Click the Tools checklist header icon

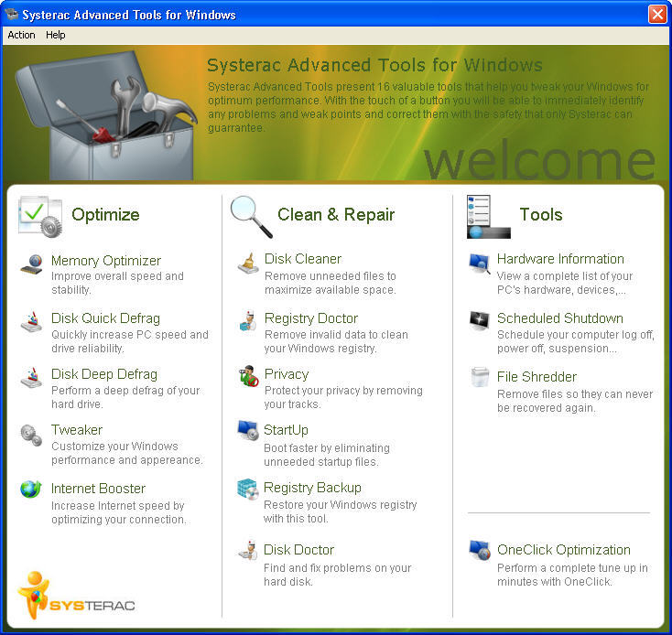[489, 217]
